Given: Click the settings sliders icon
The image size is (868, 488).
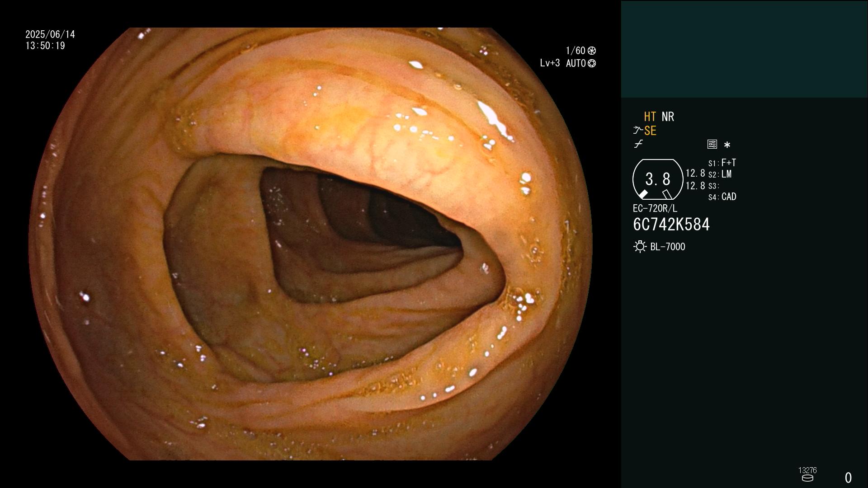Looking at the screenshot, I should click(712, 144).
